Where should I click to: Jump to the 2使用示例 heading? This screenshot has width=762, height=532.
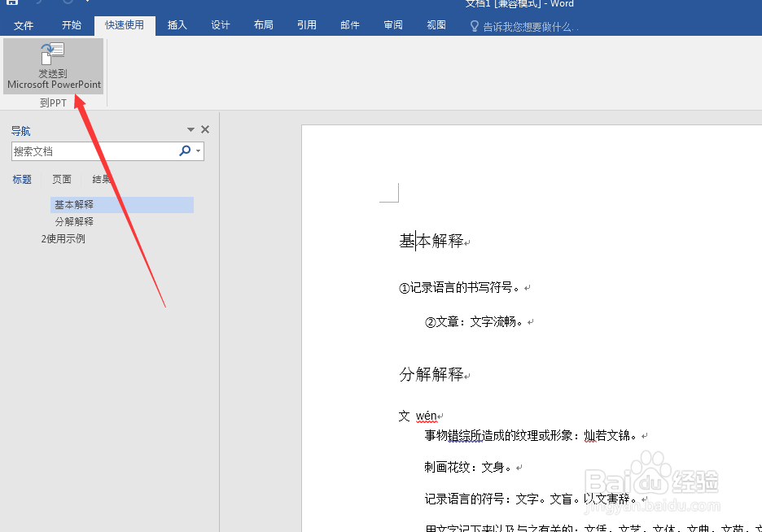(63, 238)
